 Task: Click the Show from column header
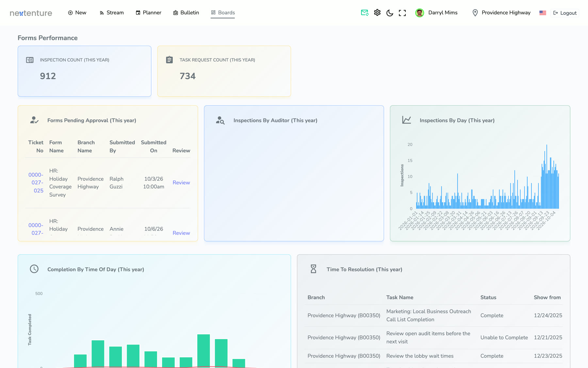click(547, 297)
